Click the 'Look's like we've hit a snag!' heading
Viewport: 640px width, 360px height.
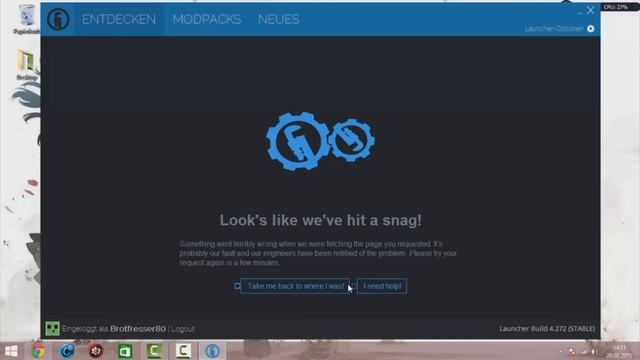click(320, 220)
